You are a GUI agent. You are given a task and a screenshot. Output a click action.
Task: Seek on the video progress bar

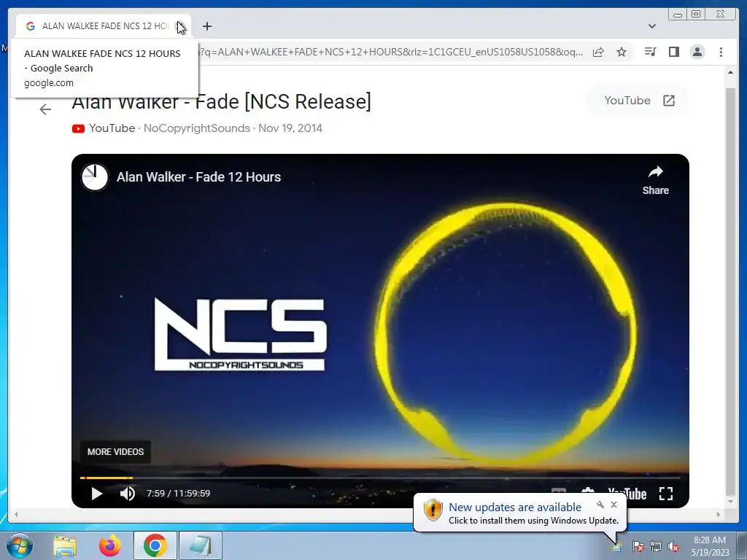coord(379,478)
